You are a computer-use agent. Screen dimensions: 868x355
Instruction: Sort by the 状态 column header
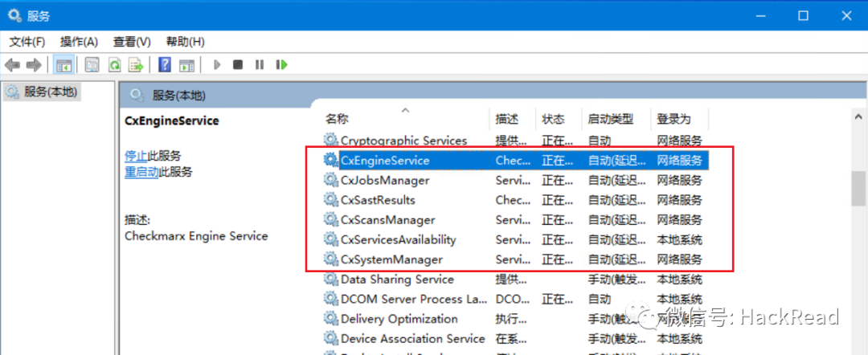553,119
